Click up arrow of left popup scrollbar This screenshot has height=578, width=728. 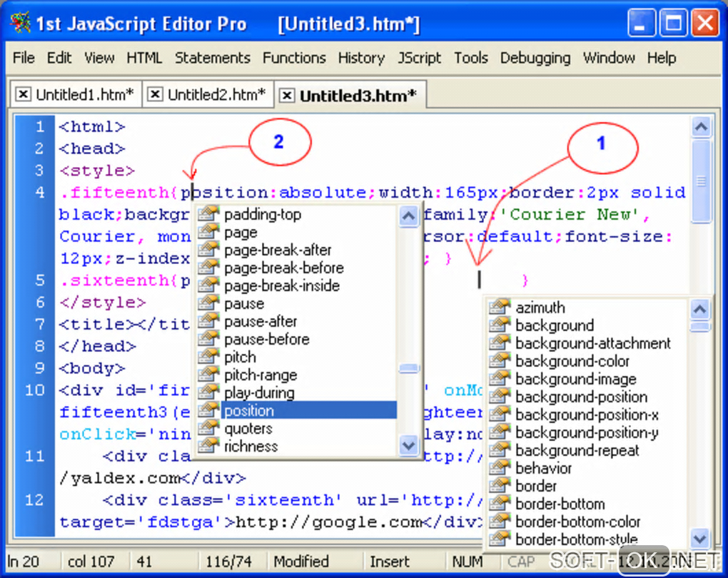(408, 216)
